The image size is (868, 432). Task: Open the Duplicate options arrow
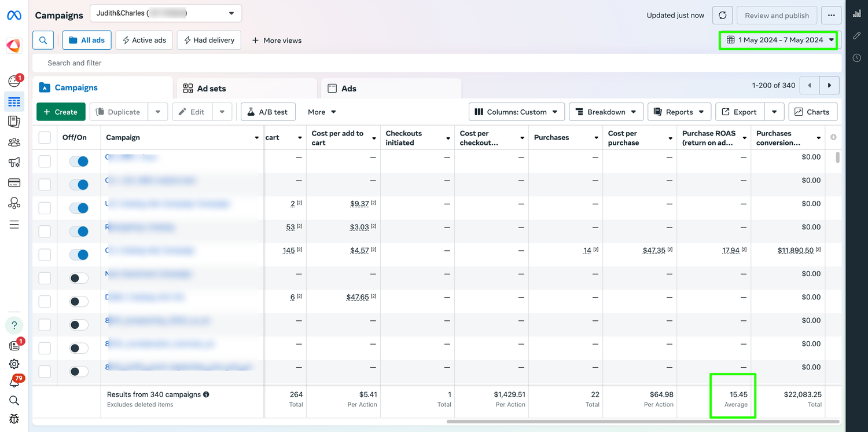tap(158, 112)
